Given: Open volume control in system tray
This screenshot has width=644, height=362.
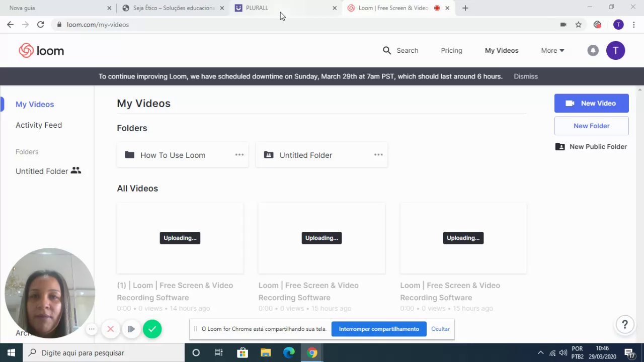Looking at the screenshot, I should tap(563, 352).
